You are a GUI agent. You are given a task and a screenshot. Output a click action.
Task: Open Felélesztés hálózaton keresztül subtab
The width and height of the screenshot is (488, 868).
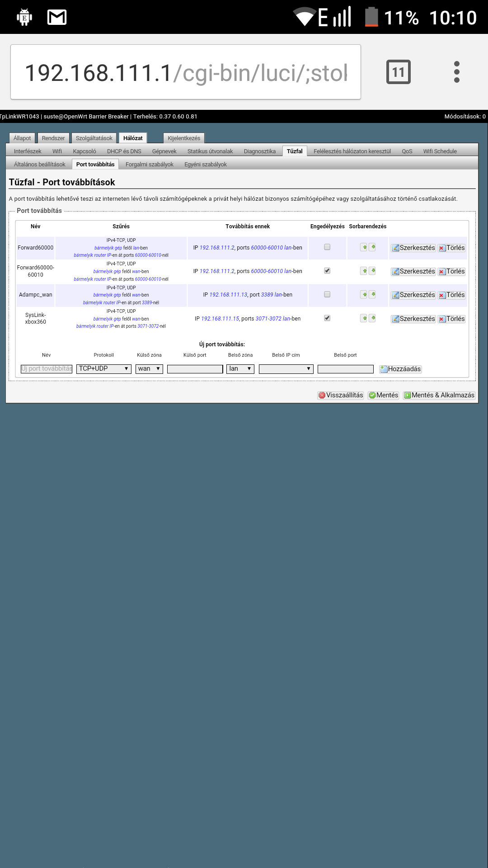coord(352,151)
